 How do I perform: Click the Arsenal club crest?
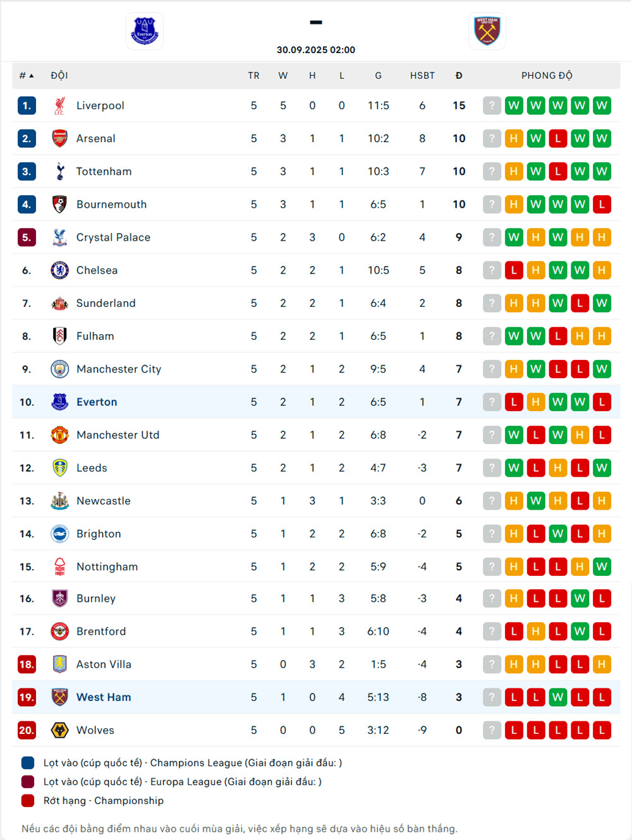(x=59, y=138)
